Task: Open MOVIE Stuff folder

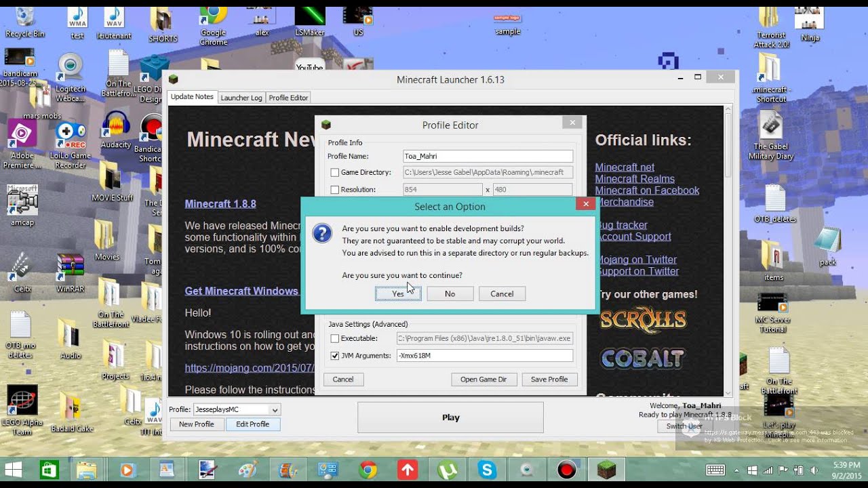Action: point(112,182)
